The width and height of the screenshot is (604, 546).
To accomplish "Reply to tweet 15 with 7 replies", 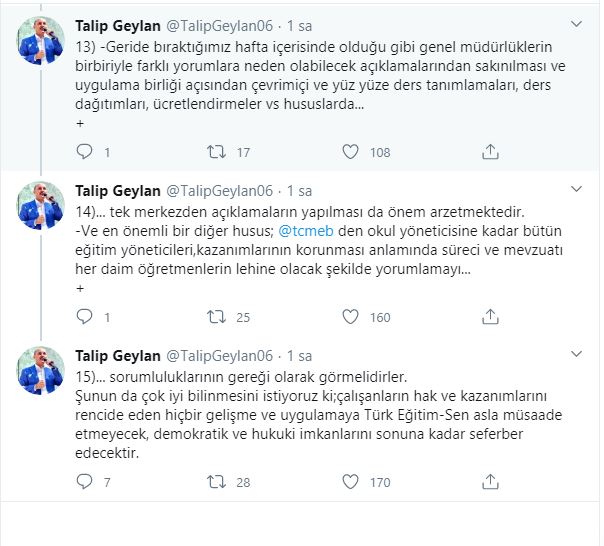I will click(x=85, y=483).
